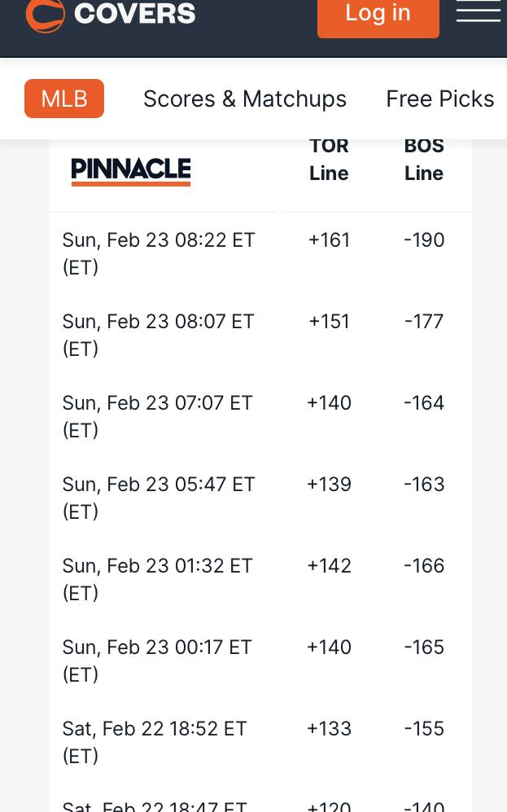Click the -163 BOS line value
Screen dimensions: 507x812
point(424,485)
